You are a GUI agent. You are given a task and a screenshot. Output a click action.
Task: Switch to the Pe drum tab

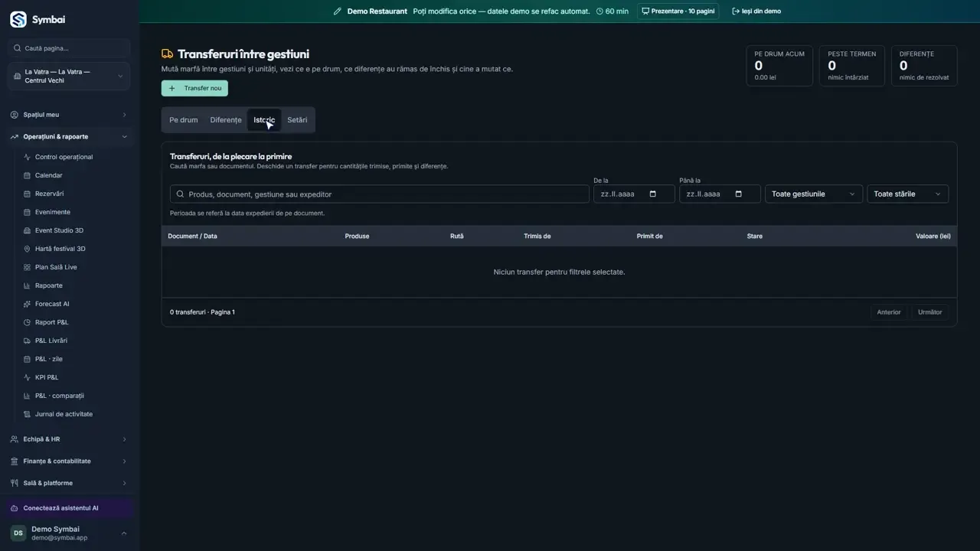click(x=184, y=120)
